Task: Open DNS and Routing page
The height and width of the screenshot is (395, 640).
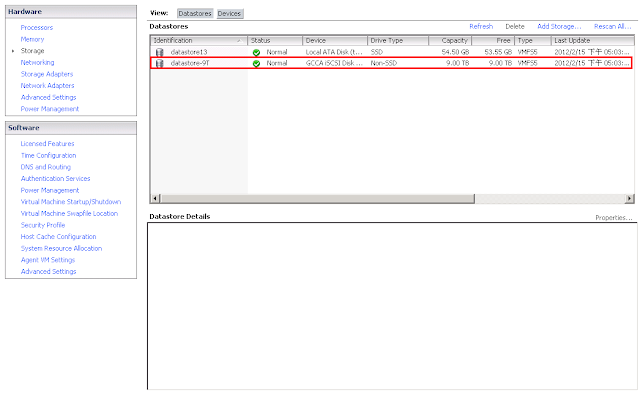Action: 45,167
